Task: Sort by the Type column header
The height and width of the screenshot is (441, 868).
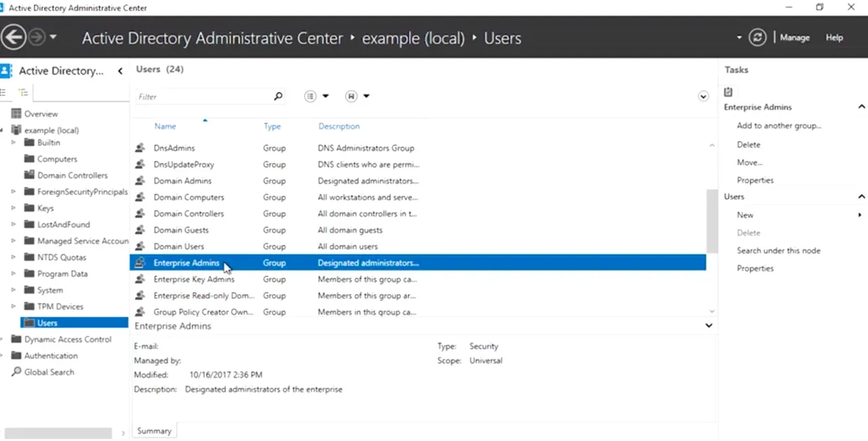Action: [272, 126]
